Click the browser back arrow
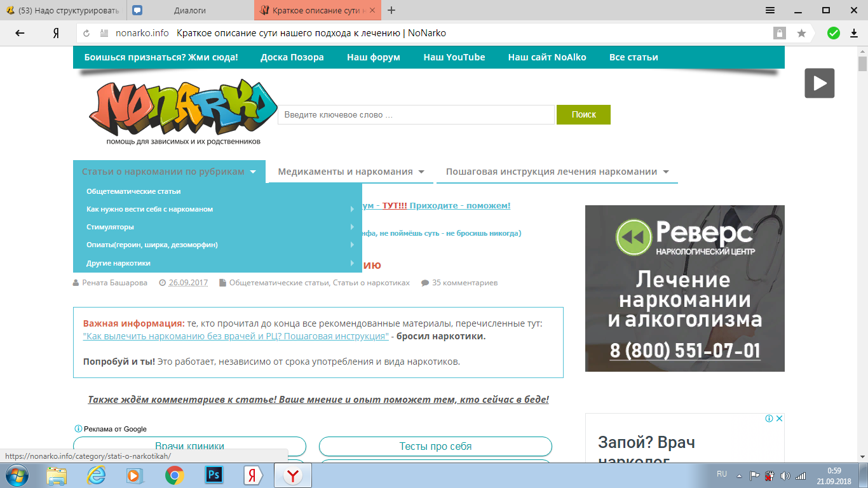Image resolution: width=868 pixels, height=488 pixels. tap(20, 33)
